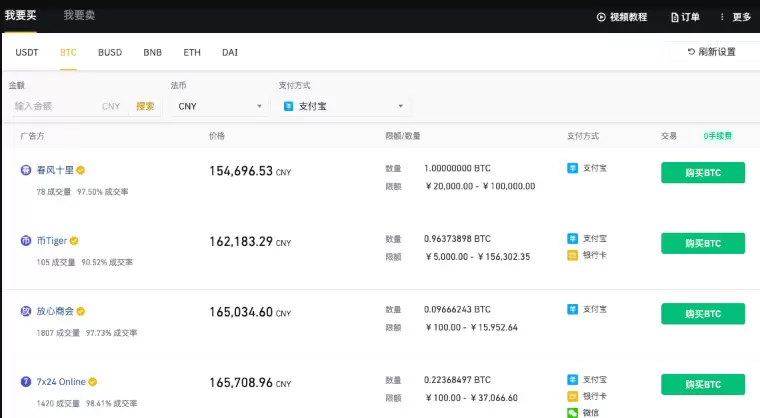This screenshot has width=760, height=418.
Task: Select the BUSD coin tab
Action: tap(110, 52)
